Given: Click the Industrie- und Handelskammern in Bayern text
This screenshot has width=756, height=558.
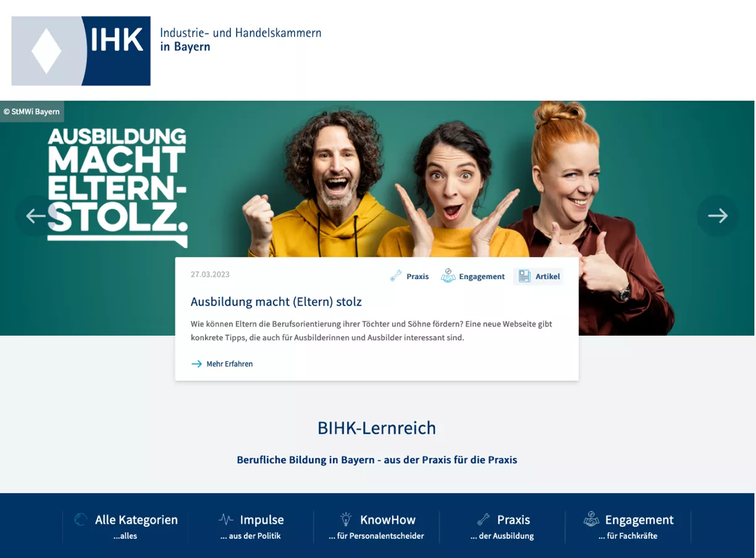Looking at the screenshot, I should click(240, 40).
